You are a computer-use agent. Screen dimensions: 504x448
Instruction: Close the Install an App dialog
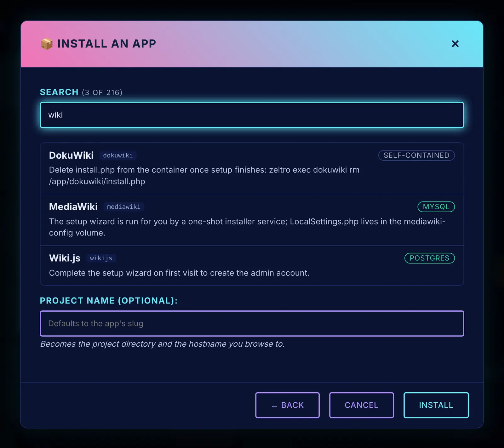click(455, 44)
